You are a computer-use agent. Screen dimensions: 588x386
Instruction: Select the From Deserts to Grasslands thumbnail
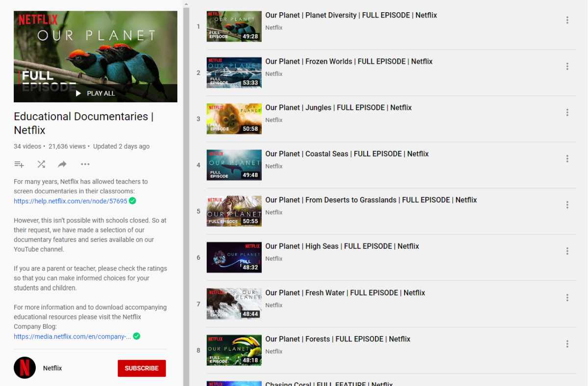[x=234, y=211]
